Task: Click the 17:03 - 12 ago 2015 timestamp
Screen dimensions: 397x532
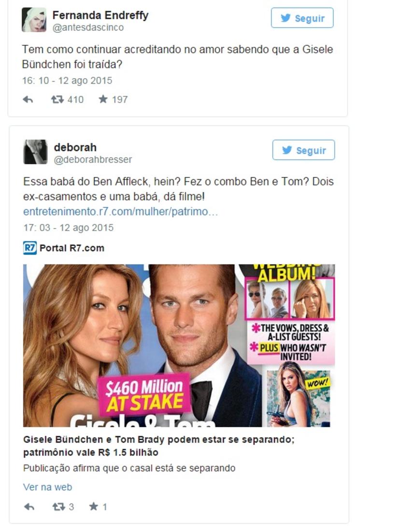Action: pos(69,228)
